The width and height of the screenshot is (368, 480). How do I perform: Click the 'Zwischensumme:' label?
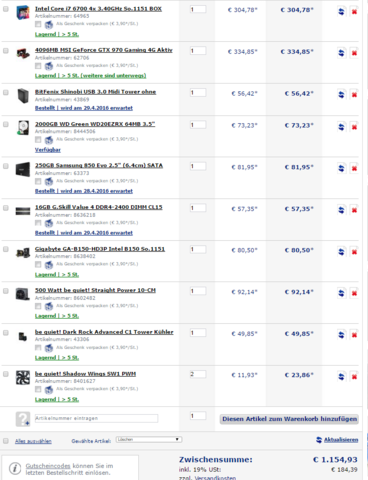[216, 460]
